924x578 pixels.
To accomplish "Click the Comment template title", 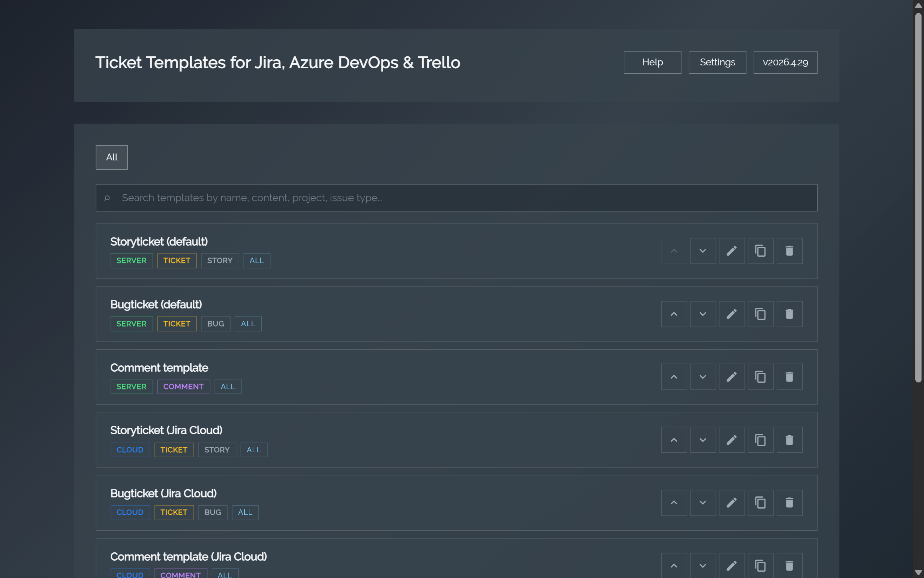I will tap(159, 368).
